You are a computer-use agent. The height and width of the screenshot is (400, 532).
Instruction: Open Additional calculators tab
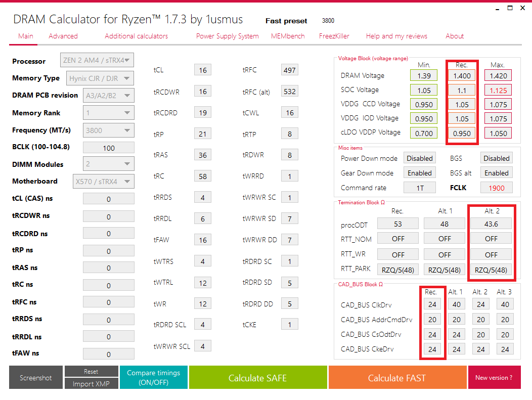point(136,36)
